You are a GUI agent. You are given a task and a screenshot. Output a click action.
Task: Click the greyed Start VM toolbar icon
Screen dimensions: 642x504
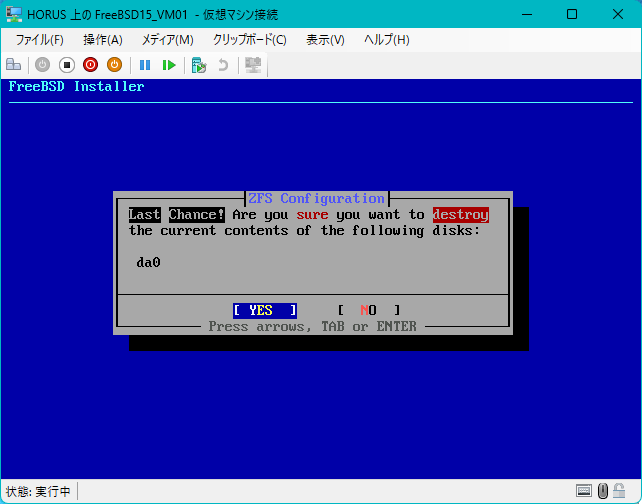(x=42, y=65)
